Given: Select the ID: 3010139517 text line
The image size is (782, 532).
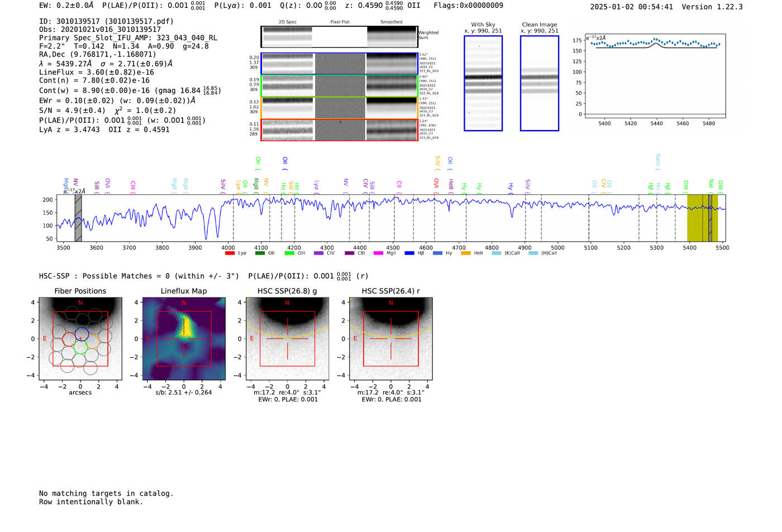Looking at the screenshot, I should tap(106, 21).
